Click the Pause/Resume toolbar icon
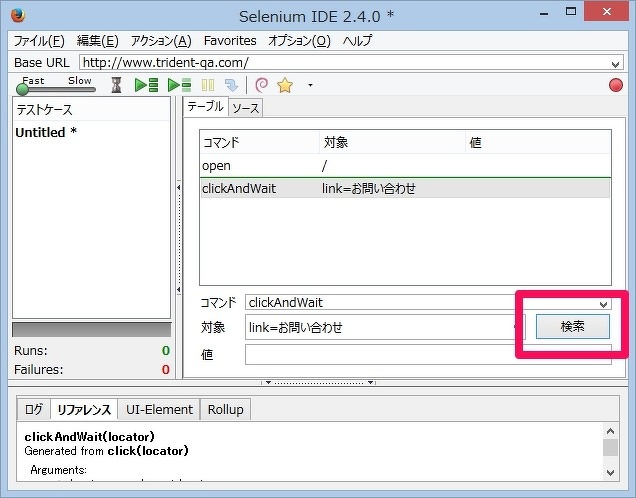Image resolution: width=636 pixels, height=498 pixels. coord(209,86)
